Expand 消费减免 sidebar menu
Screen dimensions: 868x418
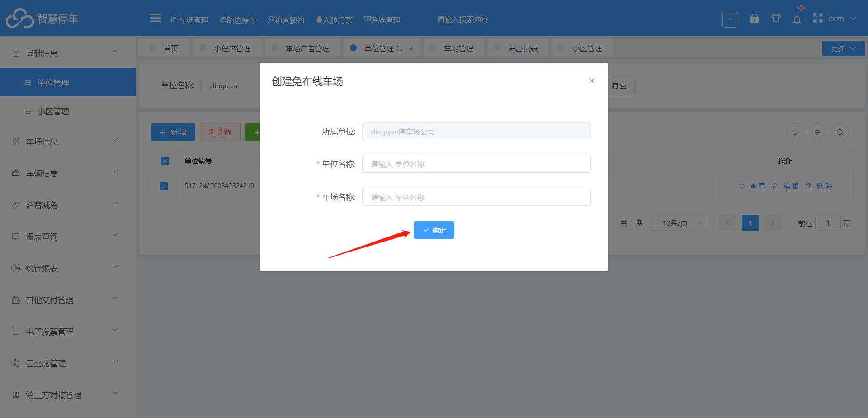[x=68, y=205]
